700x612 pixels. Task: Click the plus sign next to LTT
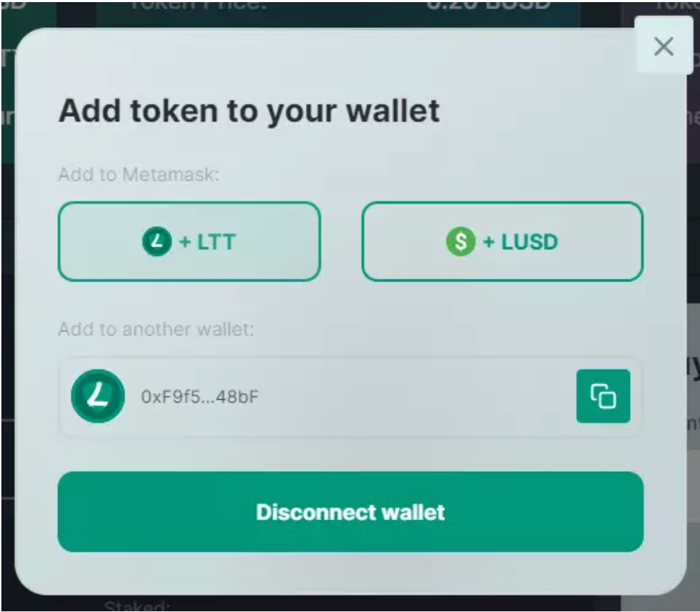coord(185,242)
